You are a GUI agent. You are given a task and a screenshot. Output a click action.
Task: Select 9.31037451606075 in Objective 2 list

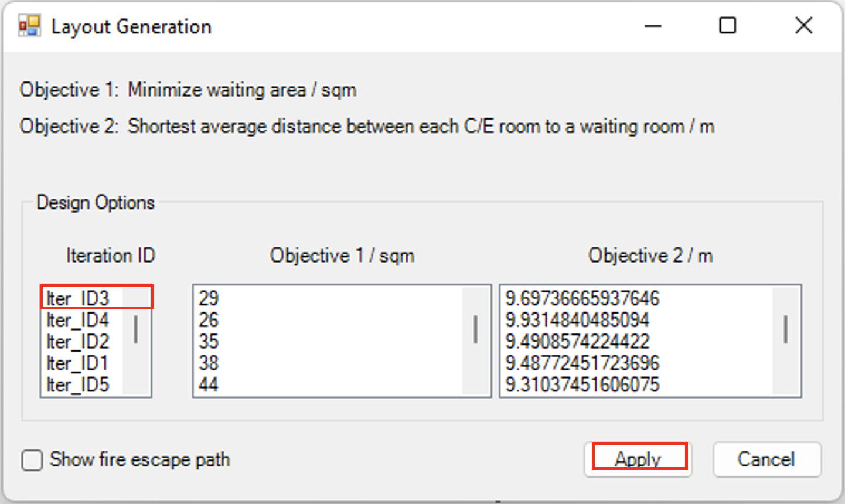[x=582, y=385]
